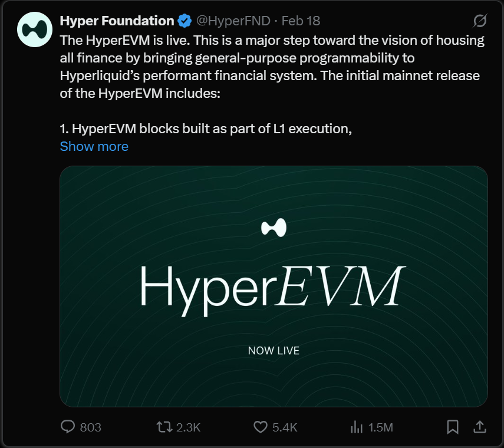Bookmark the HyperEVM post
Image resolution: width=504 pixels, height=448 pixels.
[453, 427]
